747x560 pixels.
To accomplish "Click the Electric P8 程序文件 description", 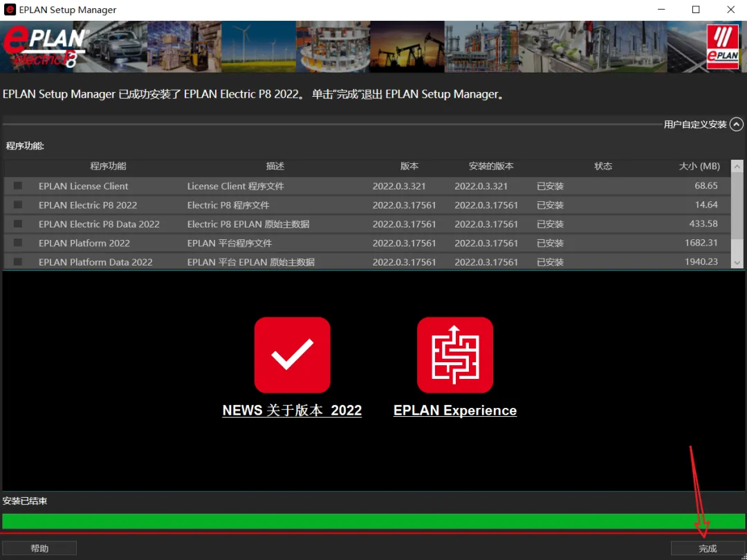I will [x=228, y=205].
